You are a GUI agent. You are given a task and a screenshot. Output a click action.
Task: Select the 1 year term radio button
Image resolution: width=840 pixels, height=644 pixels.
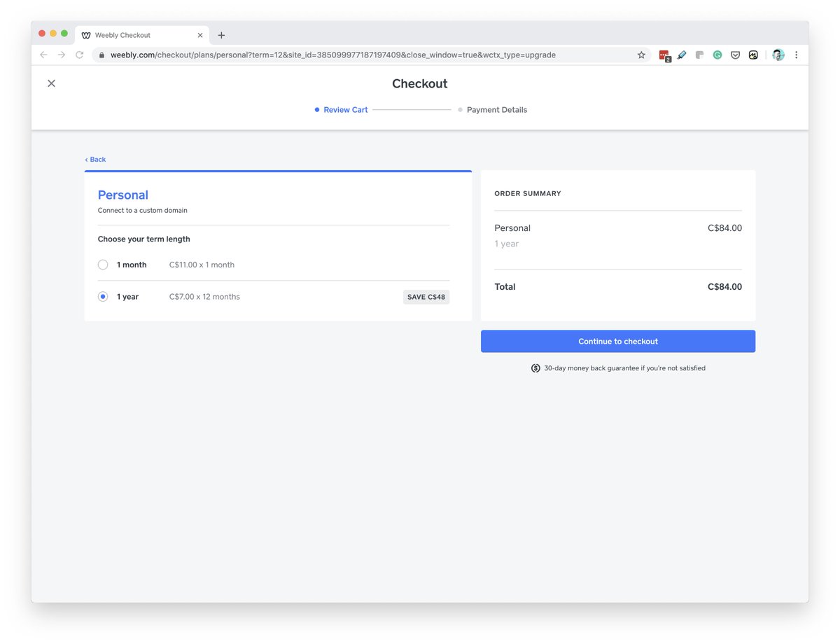pos(103,297)
